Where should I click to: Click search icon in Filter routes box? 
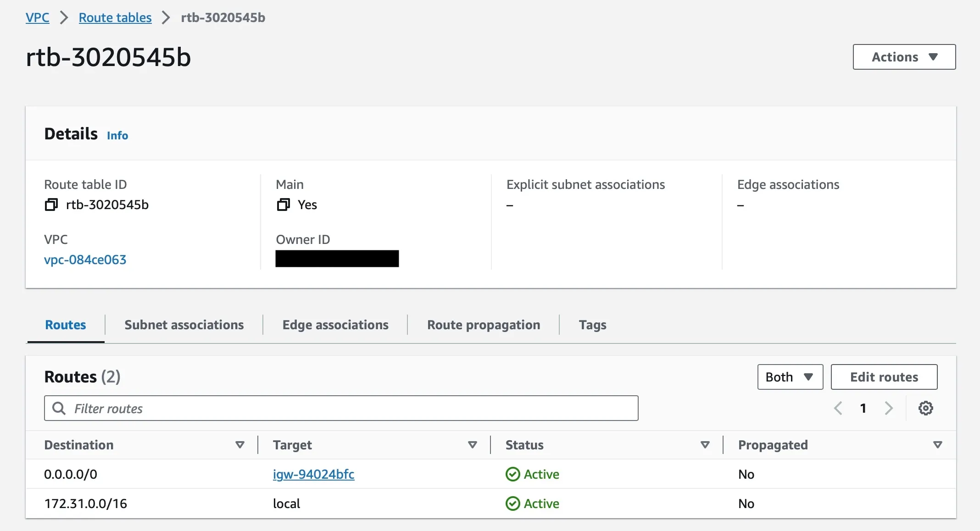59,408
